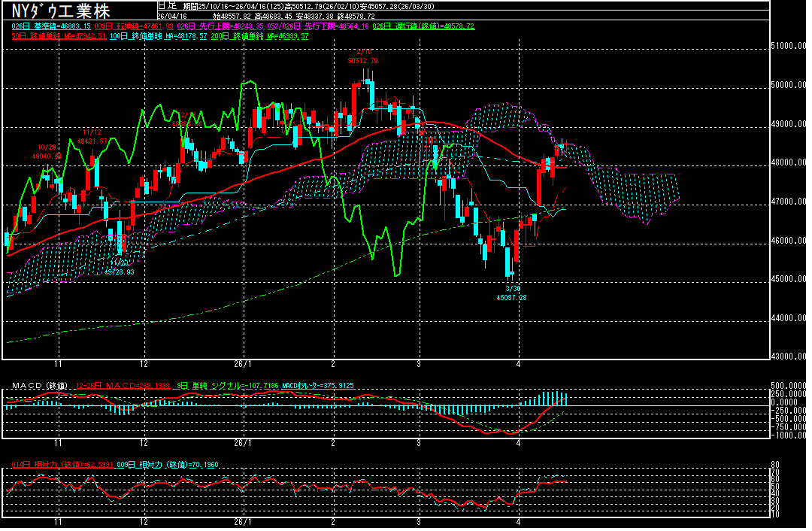Click the 026日 基準線 legend entry

coord(51,26)
